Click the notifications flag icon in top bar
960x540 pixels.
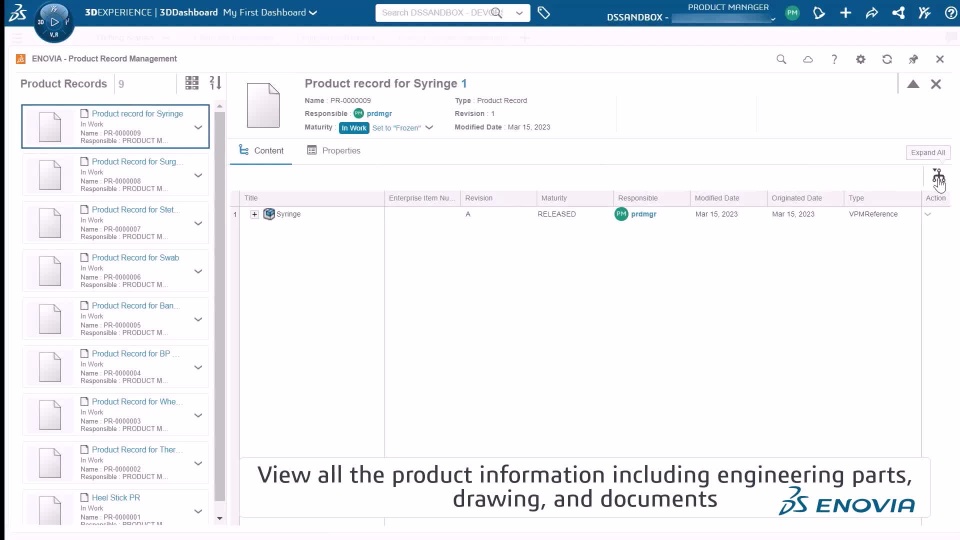click(x=819, y=13)
